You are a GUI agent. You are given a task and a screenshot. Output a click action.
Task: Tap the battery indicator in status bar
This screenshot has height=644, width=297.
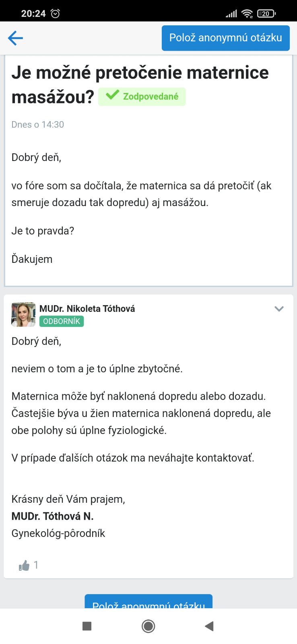(x=266, y=14)
